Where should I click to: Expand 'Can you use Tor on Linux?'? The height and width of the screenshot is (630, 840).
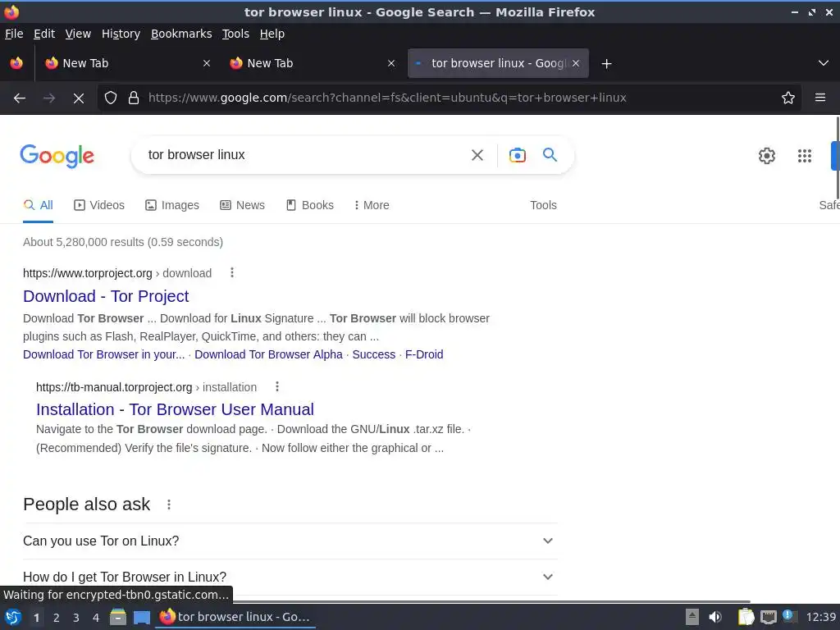coord(290,541)
